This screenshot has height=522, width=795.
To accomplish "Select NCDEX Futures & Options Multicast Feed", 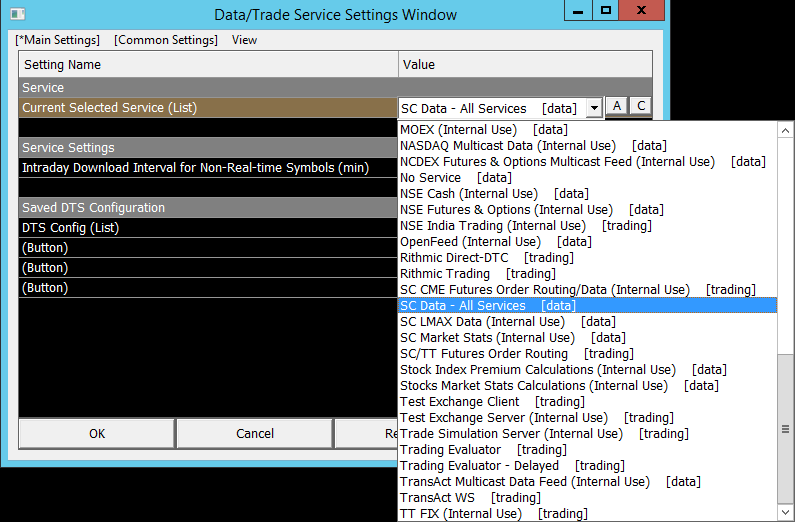I will [x=588, y=162].
